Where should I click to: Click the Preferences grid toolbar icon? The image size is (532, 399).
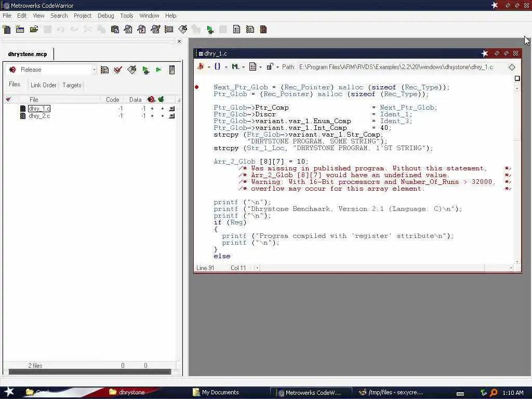pos(169,30)
